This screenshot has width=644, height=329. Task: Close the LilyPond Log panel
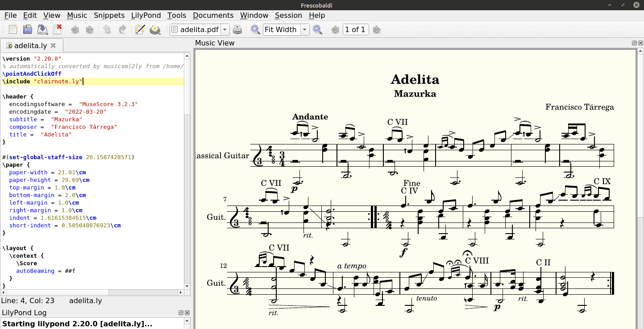point(187,313)
